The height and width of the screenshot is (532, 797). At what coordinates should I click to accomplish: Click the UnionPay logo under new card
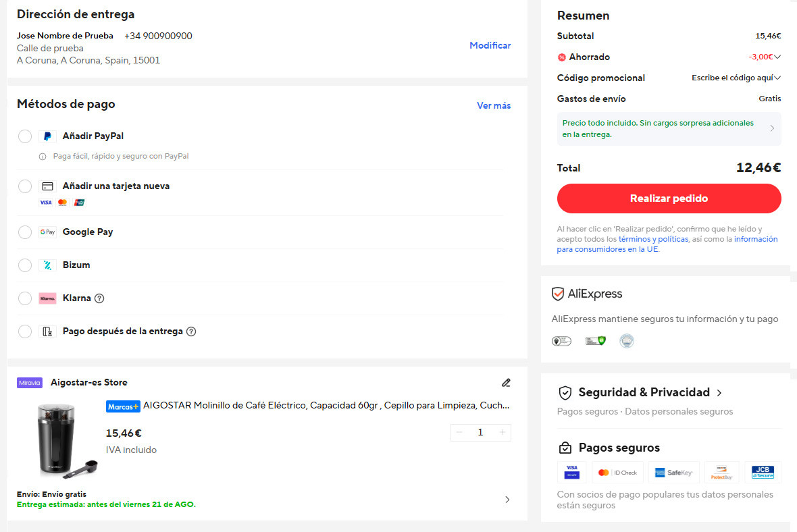pos(79,203)
